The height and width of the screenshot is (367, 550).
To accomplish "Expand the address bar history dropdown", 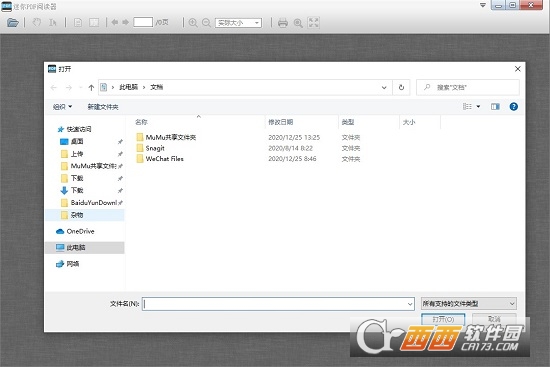I will (x=384, y=87).
